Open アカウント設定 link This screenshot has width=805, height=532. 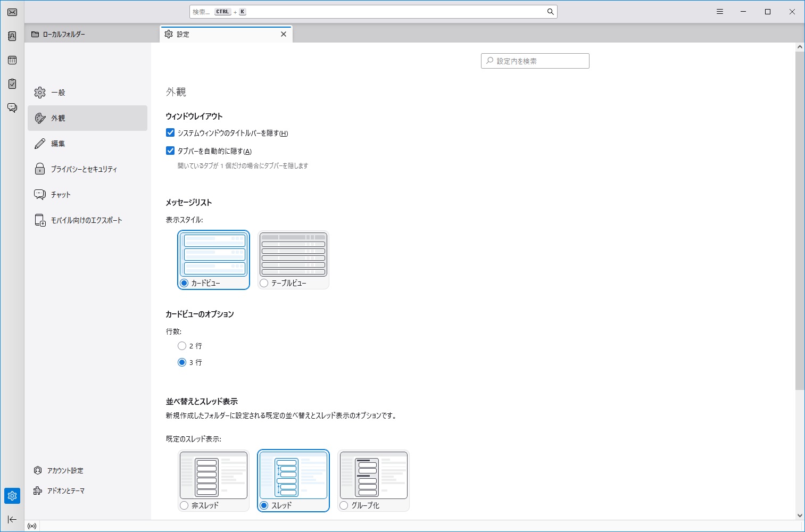coord(65,471)
